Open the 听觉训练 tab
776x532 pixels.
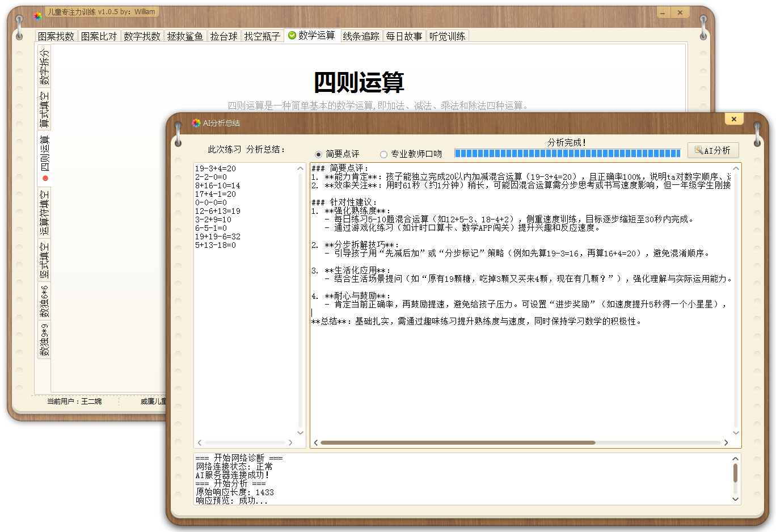tap(448, 35)
